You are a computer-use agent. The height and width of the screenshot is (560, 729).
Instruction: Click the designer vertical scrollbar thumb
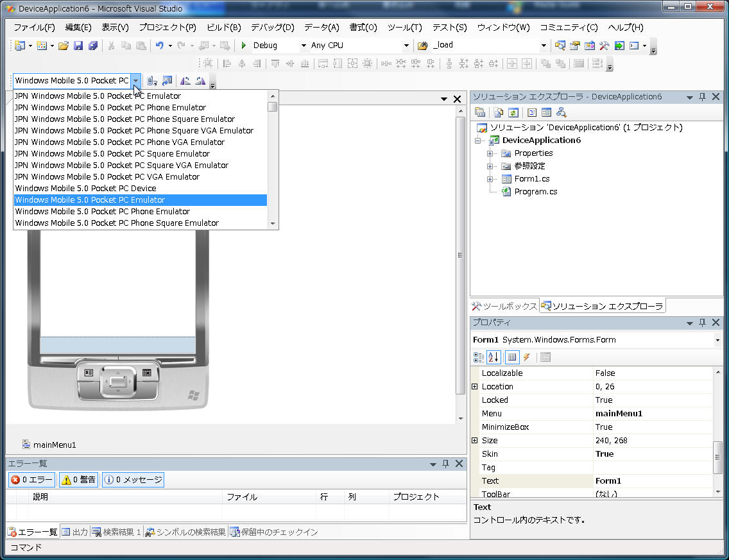click(460, 255)
